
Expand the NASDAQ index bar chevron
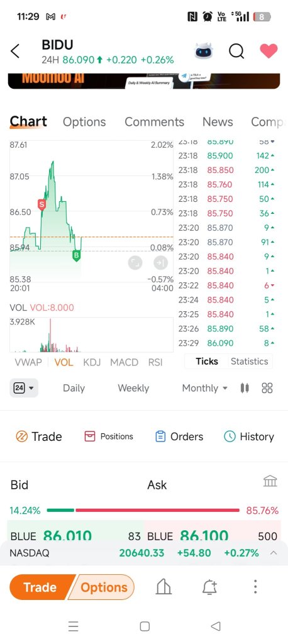273,553
